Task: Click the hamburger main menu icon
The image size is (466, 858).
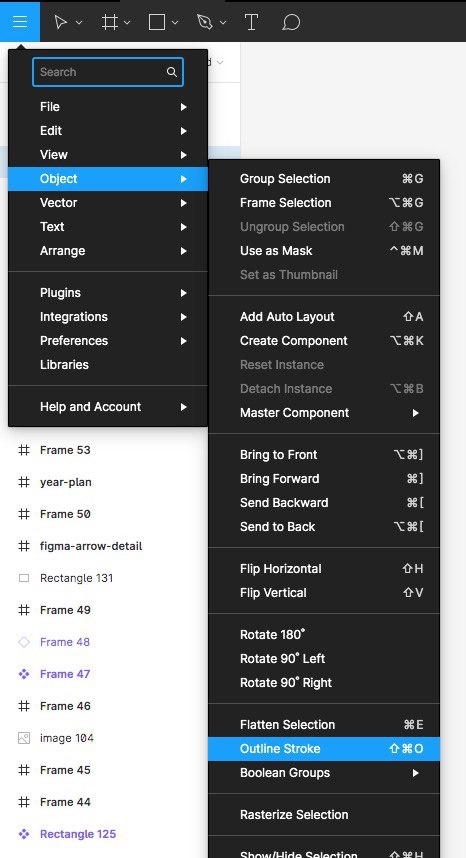Action: [20, 22]
